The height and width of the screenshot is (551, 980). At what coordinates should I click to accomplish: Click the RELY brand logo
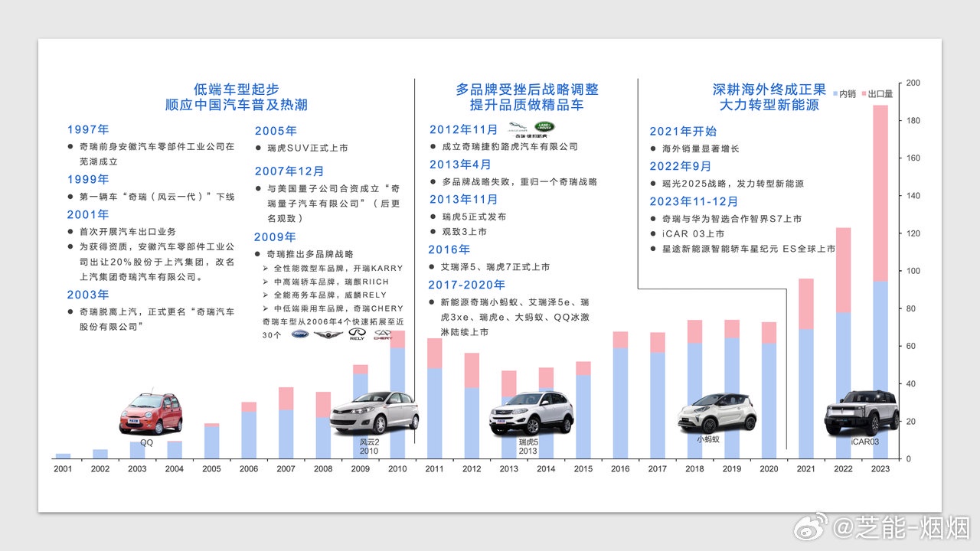click(357, 334)
